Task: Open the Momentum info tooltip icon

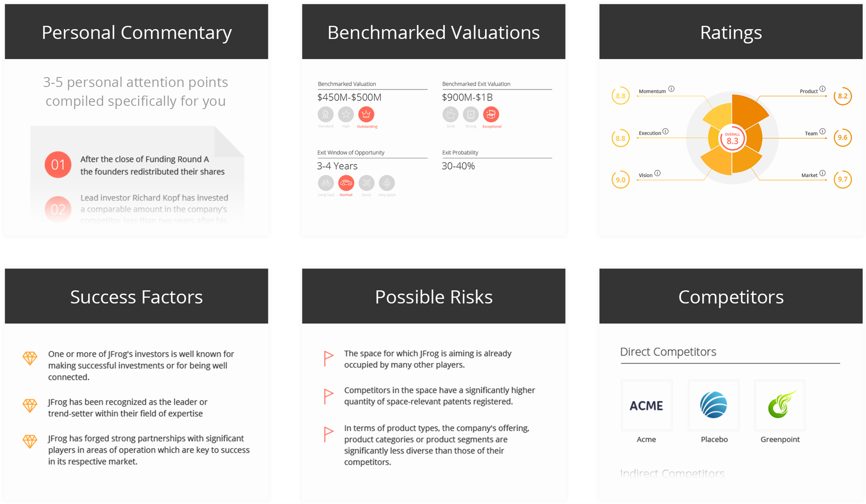Action: tap(672, 89)
